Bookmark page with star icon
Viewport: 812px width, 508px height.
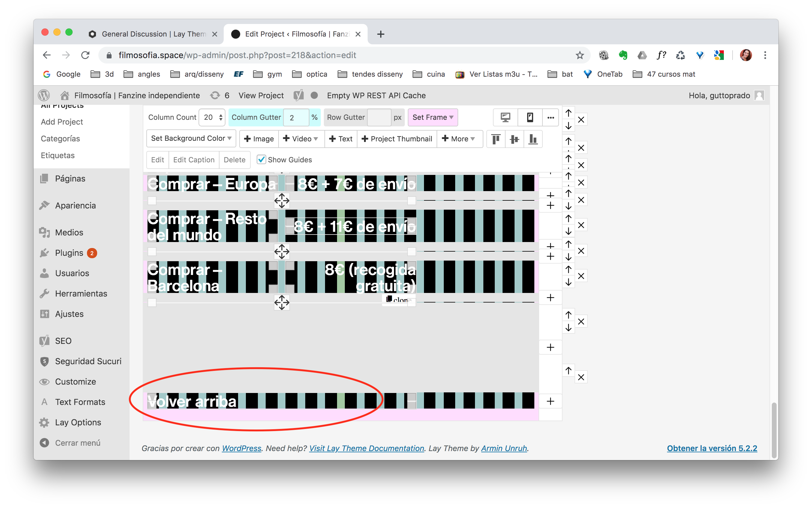(x=580, y=55)
